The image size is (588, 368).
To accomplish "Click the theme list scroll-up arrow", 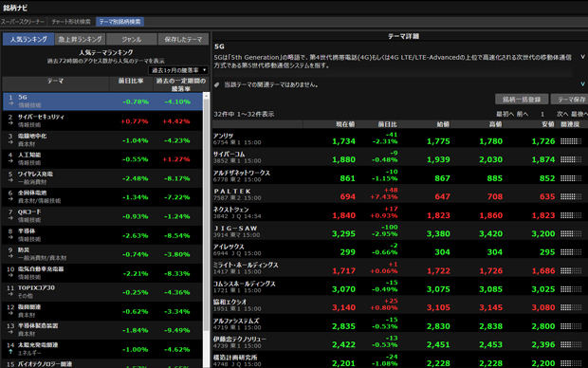I will click(x=206, y=96).
